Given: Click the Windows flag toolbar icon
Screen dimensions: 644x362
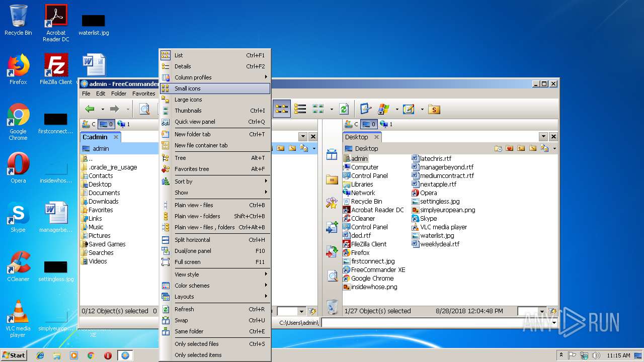Looking at the screenshot, I should click(384, 109).
